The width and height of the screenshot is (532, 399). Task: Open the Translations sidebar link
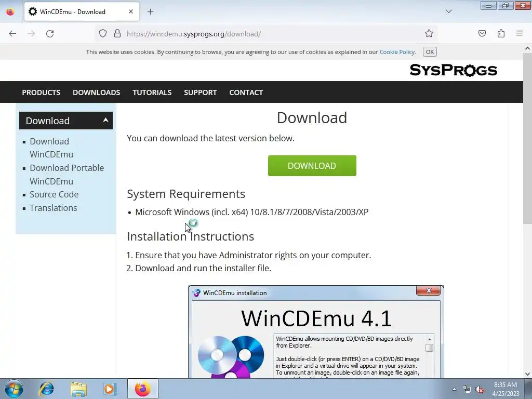pos(54,208)
